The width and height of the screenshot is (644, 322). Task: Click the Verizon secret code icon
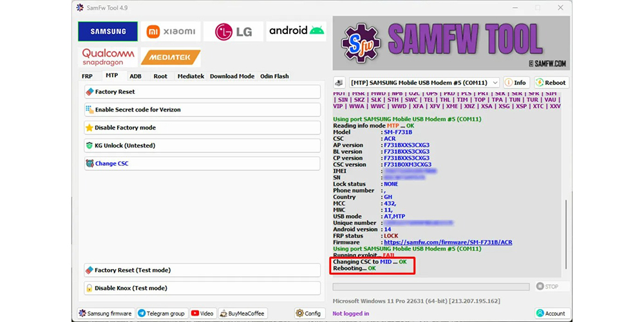90,109
